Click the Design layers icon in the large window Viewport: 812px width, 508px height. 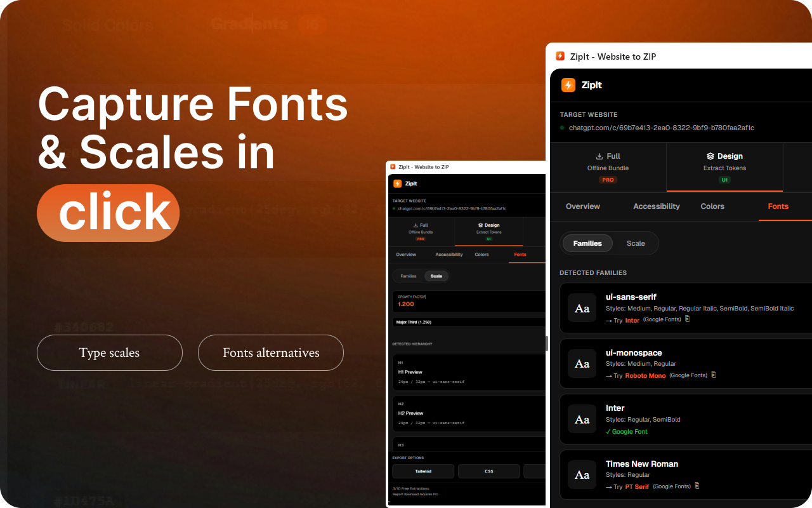click(x=710, y=156)
